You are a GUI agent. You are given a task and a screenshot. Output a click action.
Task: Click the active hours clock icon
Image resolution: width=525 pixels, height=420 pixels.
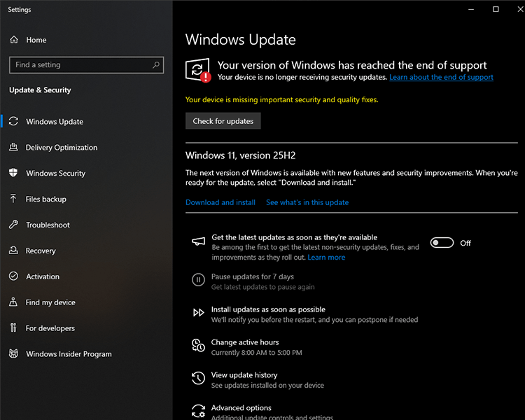198,345
